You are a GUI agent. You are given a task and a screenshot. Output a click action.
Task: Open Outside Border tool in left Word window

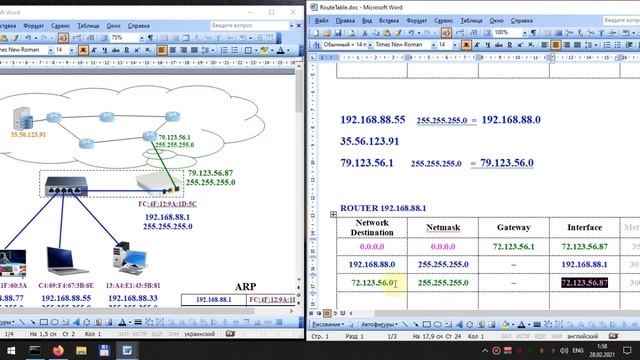tap(248, 50)
